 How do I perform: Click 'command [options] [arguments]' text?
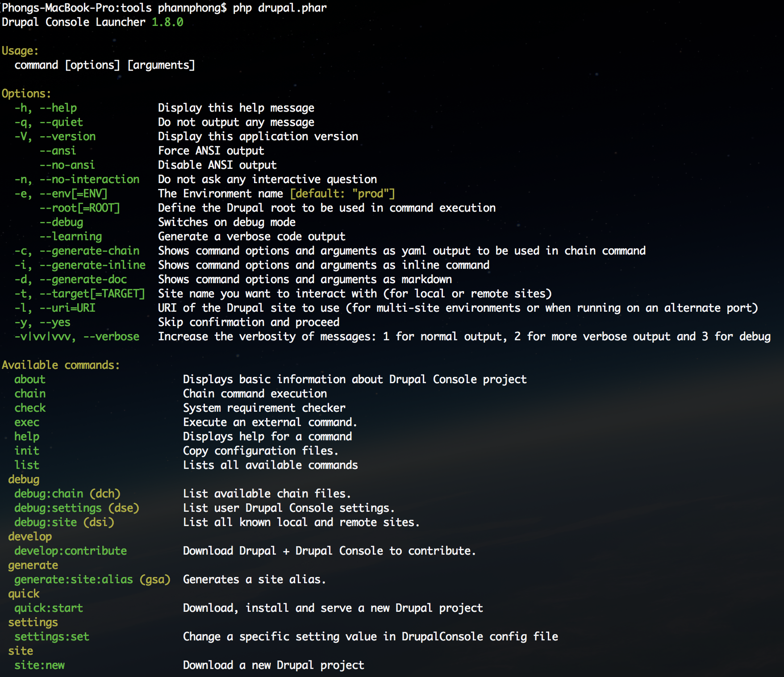tap(105, 65)
